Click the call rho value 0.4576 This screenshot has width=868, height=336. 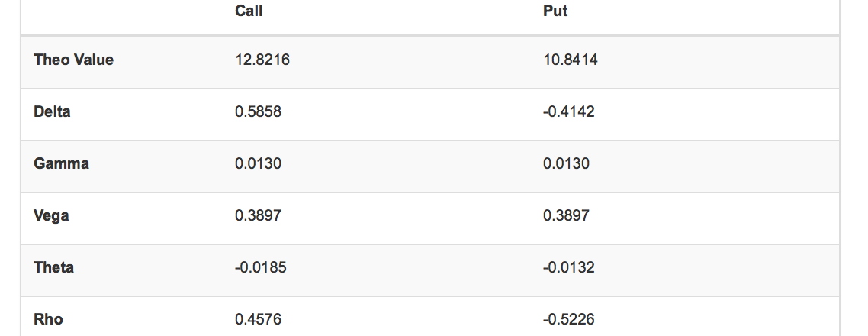tap(259, 319)
